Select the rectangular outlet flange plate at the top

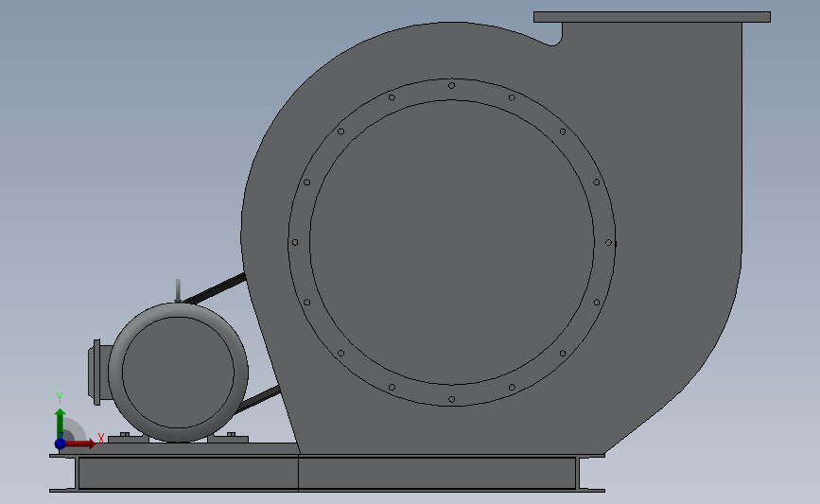[652, 17]
